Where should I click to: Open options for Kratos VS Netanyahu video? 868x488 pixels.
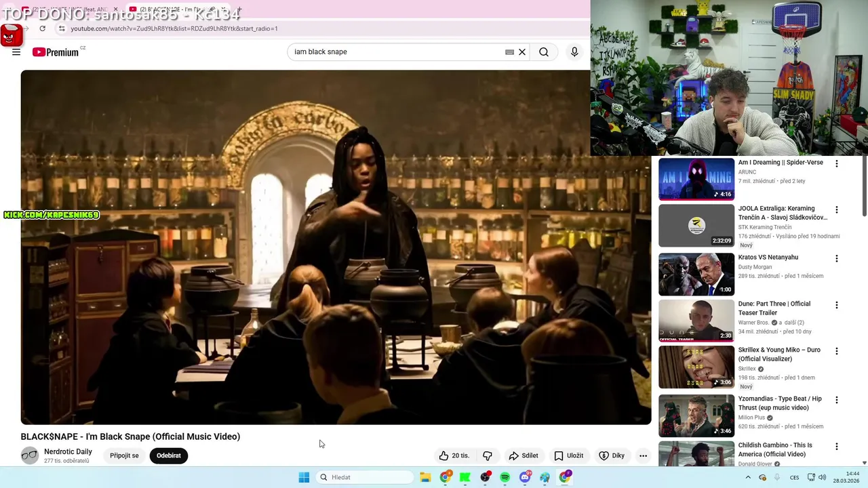tap(836, 259)
